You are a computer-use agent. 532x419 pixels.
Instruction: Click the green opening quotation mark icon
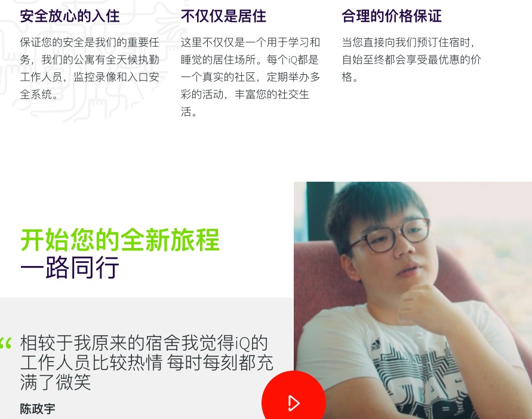[x=6, y=343]
